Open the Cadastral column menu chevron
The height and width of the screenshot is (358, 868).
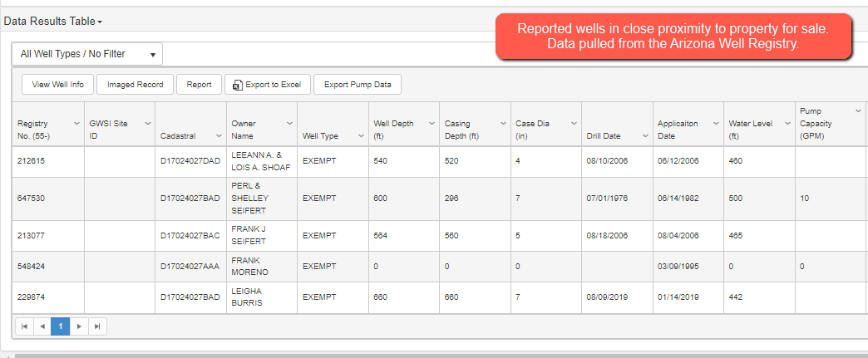click(x=219, y=135)
